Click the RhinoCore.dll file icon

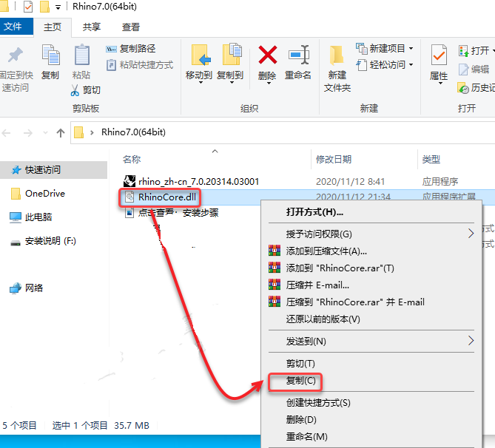[129, 197]
